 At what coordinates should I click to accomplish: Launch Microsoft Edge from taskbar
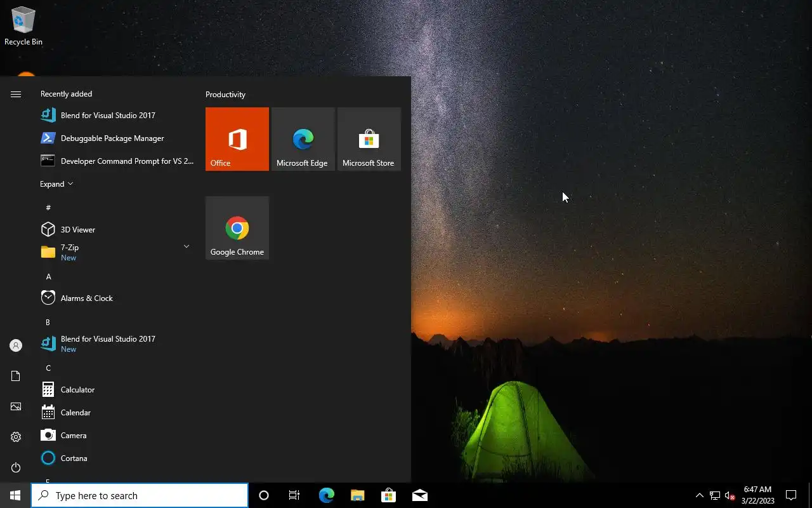click(326, 495)
